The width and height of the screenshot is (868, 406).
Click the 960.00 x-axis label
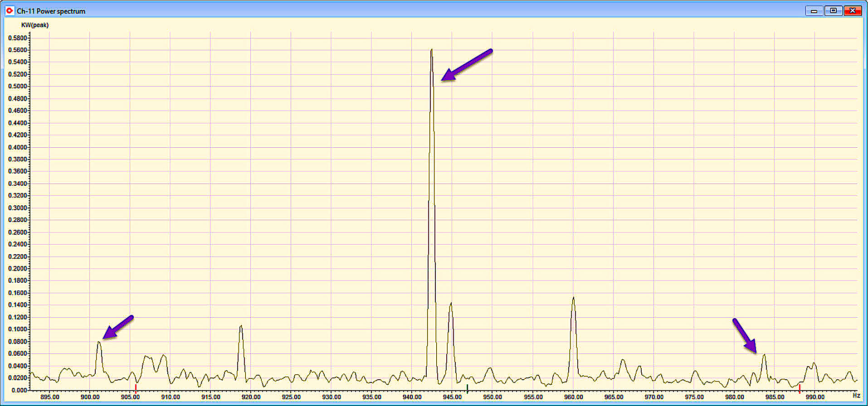tap(573, 397)
